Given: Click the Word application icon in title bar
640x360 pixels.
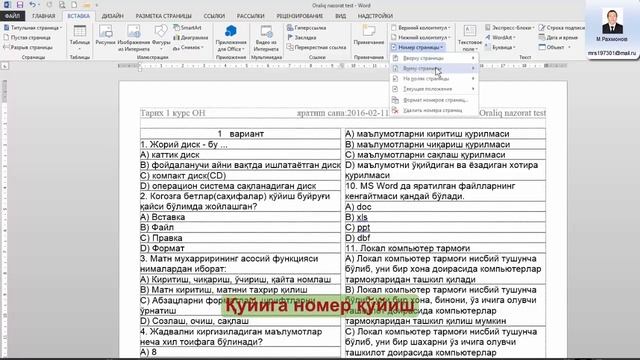Looking at the screenshot, I should [7, 5].
